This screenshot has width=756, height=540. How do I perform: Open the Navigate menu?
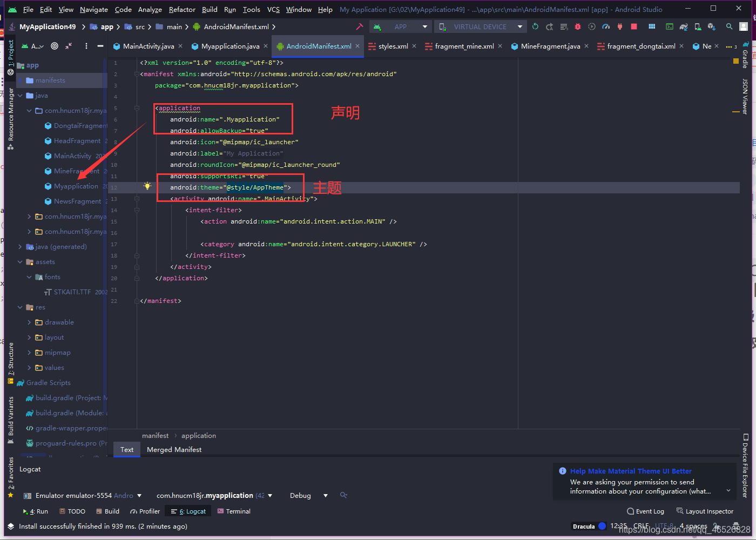pos(94,10)
